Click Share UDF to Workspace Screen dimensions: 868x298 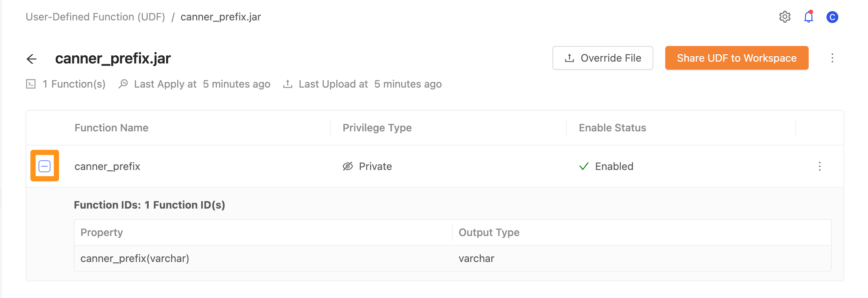pyautogui.click(x=737, y=58)
